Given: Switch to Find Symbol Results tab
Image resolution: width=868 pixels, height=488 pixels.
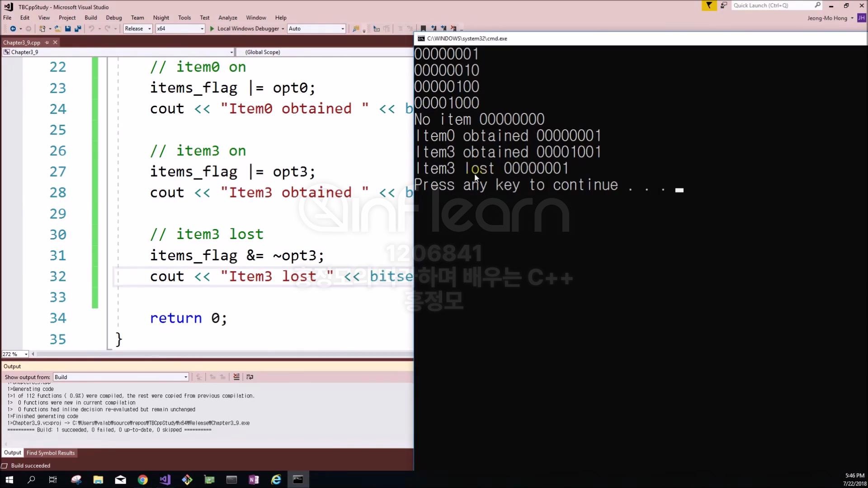Looking at the screenshot, I should 50,453.
